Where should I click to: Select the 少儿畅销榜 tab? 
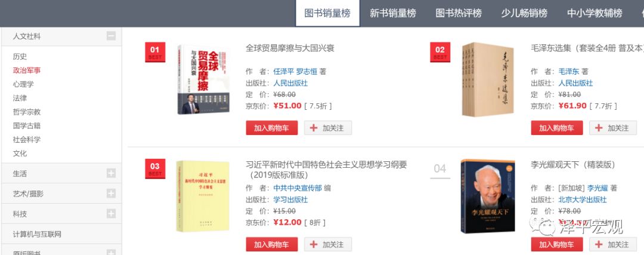pyautogui.click(x=524, y=13)
